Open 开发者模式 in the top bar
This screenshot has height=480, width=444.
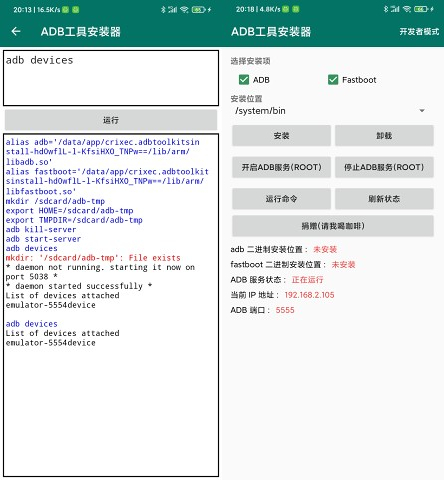(419, 32)
